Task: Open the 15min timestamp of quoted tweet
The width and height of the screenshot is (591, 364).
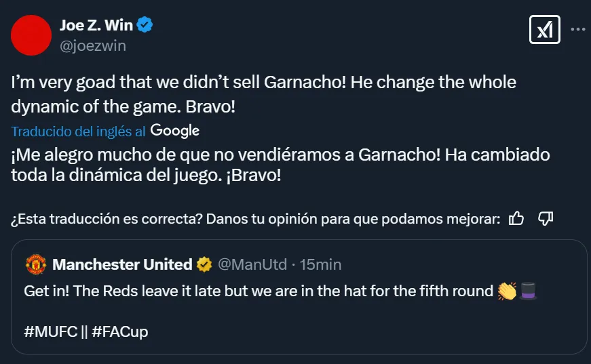Action: 320,264
